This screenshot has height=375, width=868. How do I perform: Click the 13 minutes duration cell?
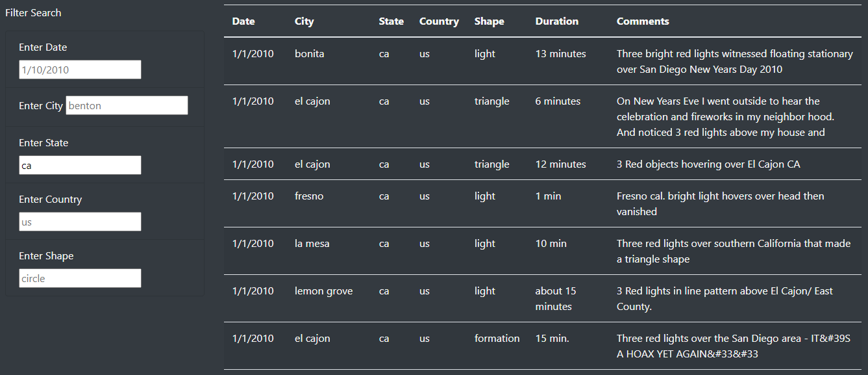[561, 53]
